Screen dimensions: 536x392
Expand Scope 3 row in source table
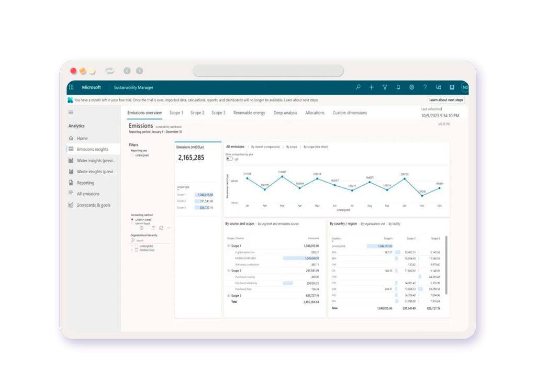click(x=228, y=296)
